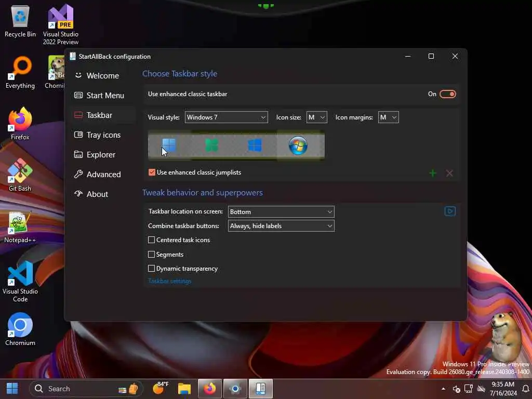Screen dimensions: 532x399
Task: Enable the Segments checkbox
Action: 151,254
